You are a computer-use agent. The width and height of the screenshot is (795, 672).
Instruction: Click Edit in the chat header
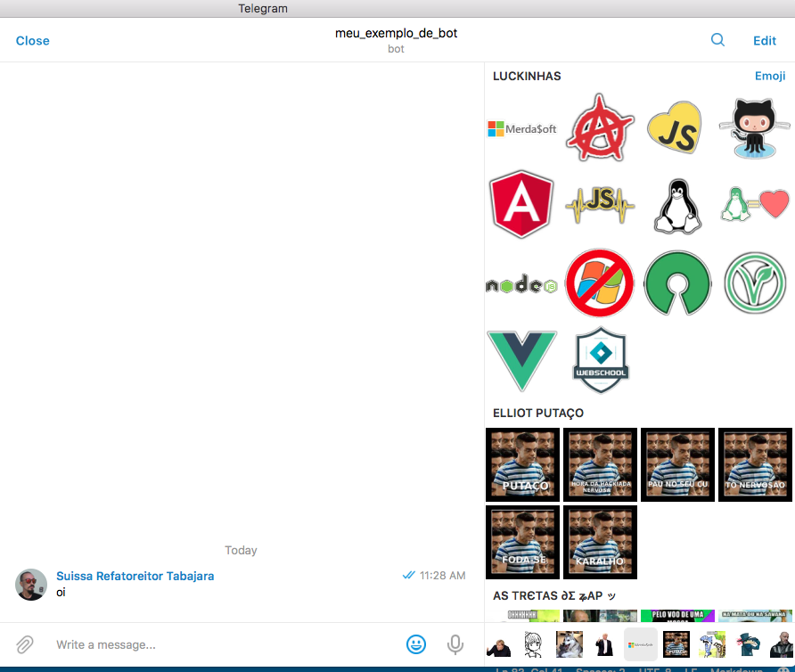(x=765, y=41)
